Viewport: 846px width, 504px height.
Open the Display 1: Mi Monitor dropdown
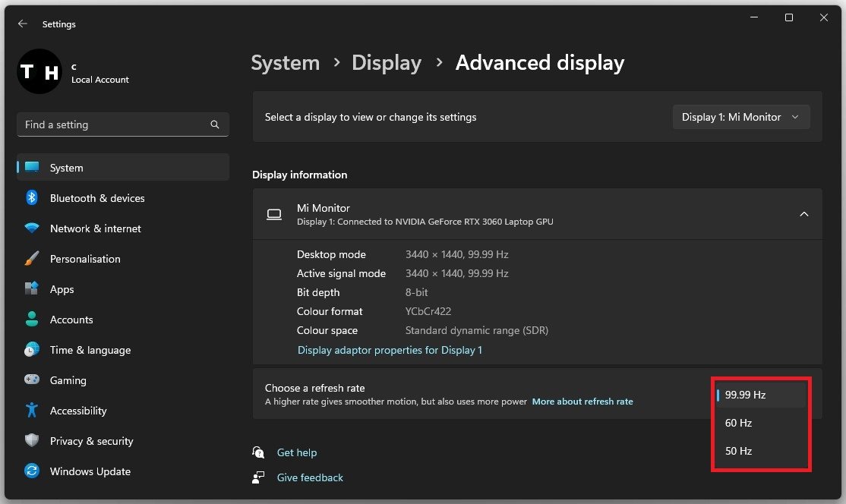tap(740, 117)
